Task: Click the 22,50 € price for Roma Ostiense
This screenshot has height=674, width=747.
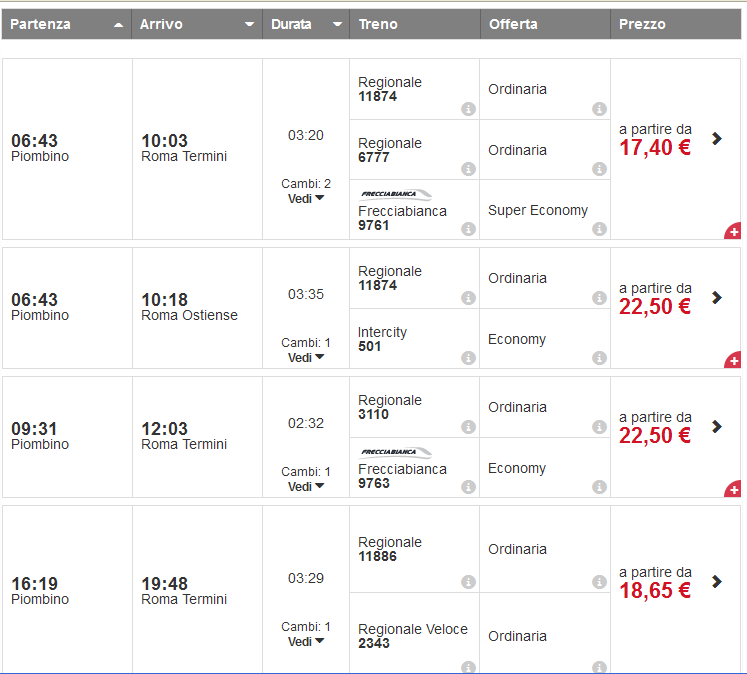Action: [655, 307]
